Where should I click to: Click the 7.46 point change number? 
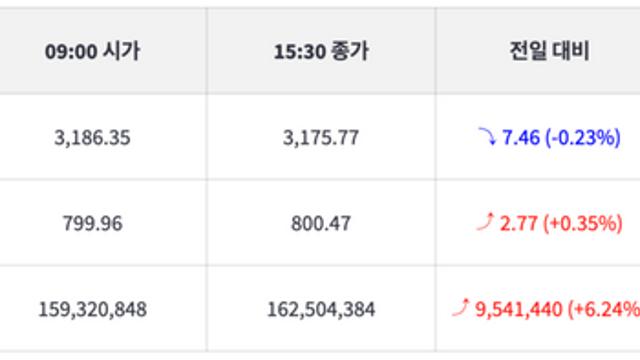pyautogui.click(x=521, y=138)
